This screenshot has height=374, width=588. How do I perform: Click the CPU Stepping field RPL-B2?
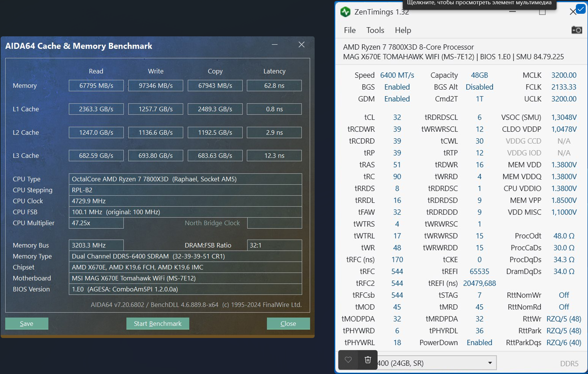pos(185,190)
